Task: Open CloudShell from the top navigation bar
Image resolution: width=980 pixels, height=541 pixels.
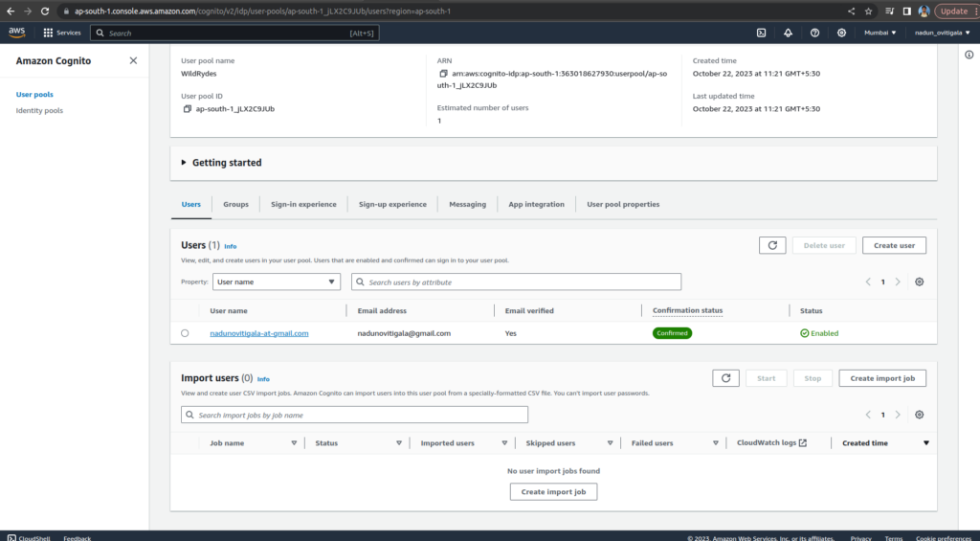Action: click(761, 33)
